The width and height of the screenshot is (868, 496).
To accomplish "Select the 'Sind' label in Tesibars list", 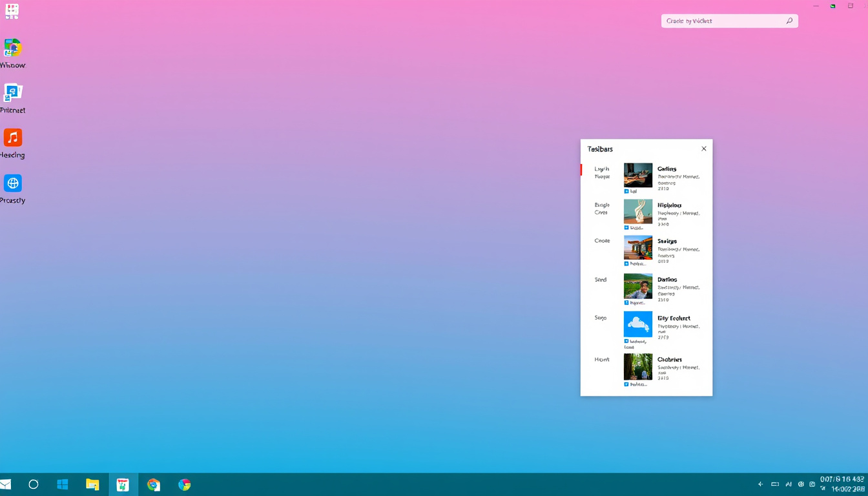I will click(601, 280).
